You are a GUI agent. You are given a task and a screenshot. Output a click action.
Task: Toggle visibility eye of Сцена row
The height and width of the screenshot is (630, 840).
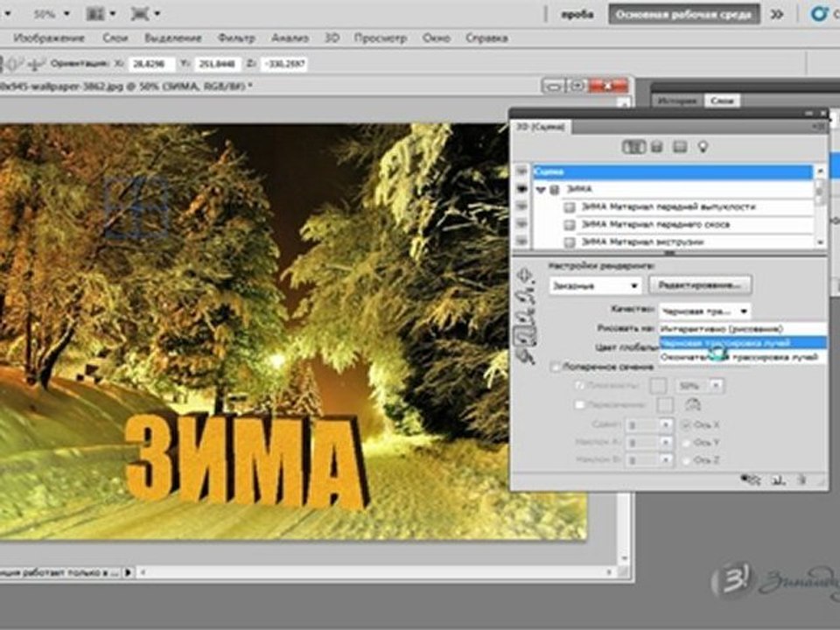521,171
